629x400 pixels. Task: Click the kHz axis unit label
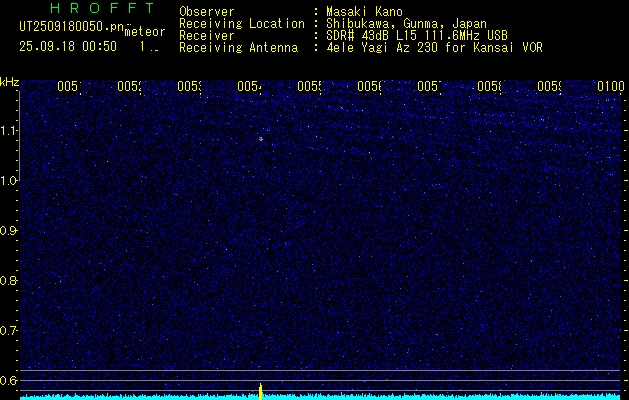(x=10, y=83)
